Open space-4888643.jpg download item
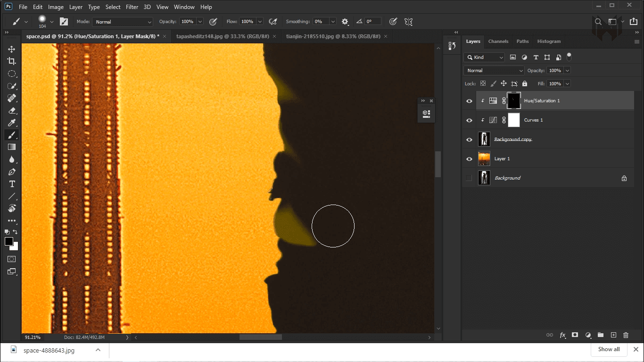Viewport: 644px width, 362px height. 49,350
